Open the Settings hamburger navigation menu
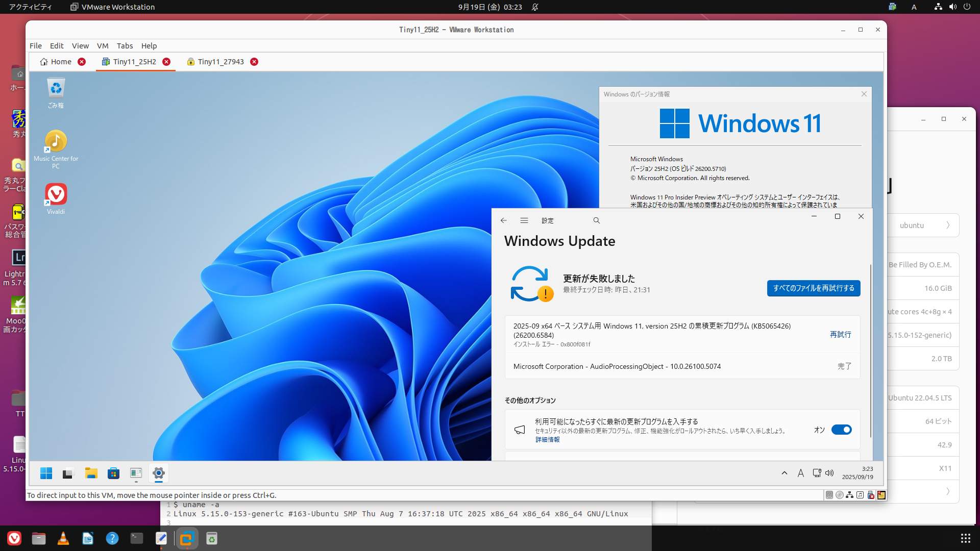The height and width of the screenshot is (551, 980). (524, 220)
